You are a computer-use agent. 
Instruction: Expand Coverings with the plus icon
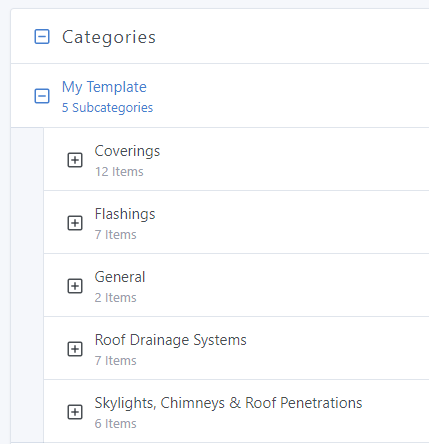tap(75, 160)
